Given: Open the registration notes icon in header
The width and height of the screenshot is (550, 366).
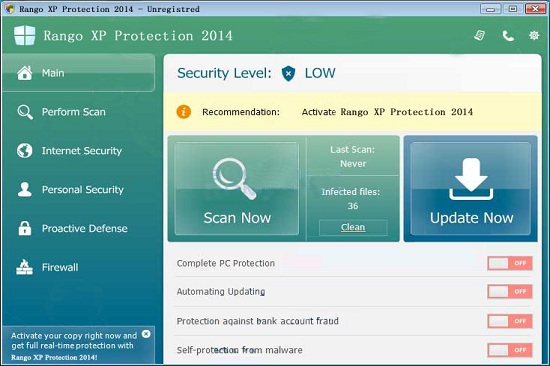Looking at the screenshot, I should [x=479, y=35].
